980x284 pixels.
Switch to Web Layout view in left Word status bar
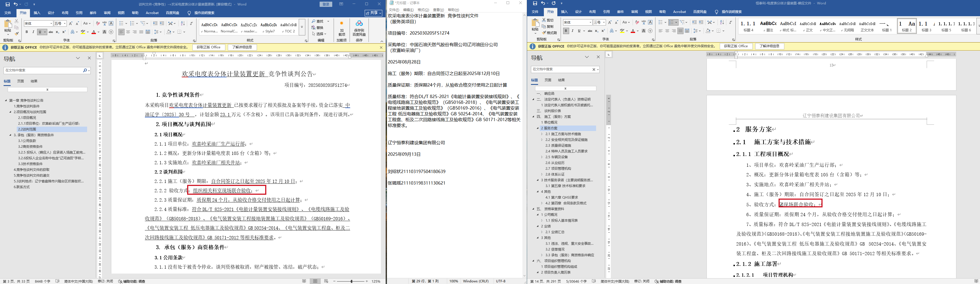click(326, 281)
